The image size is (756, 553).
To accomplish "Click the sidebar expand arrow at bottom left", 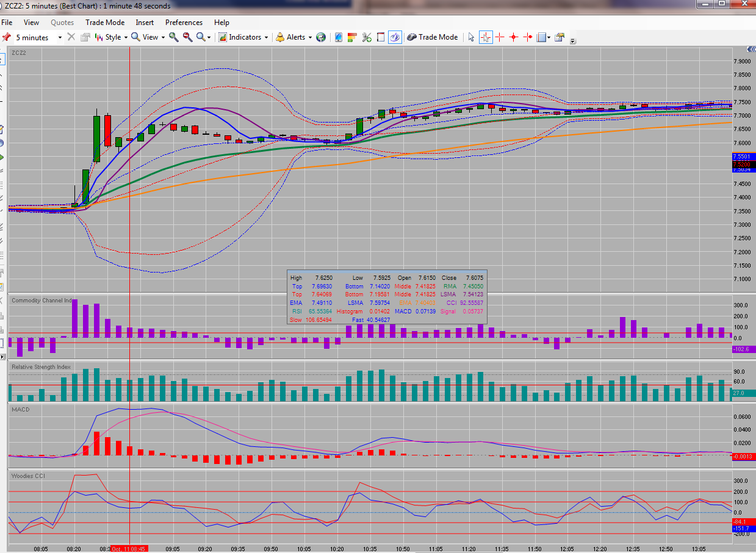I will tap(2, 357).
